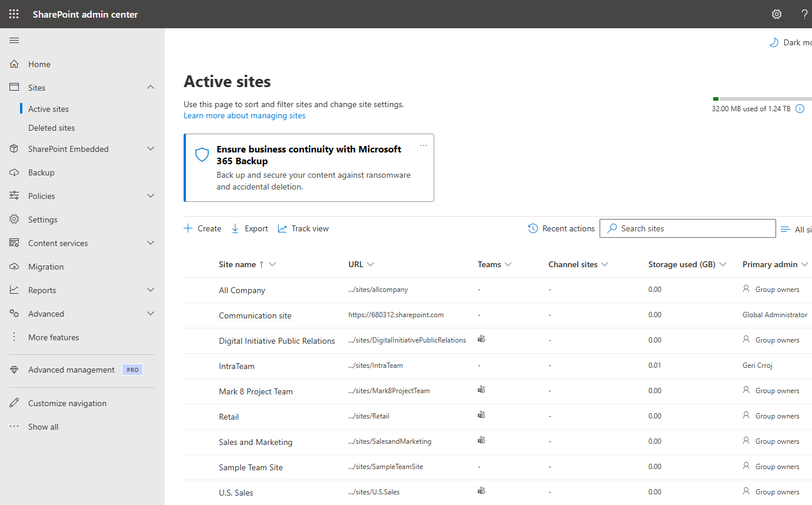
Task: Click the Teams icon for Mark 8 Project Team
Action: (481, 390)
